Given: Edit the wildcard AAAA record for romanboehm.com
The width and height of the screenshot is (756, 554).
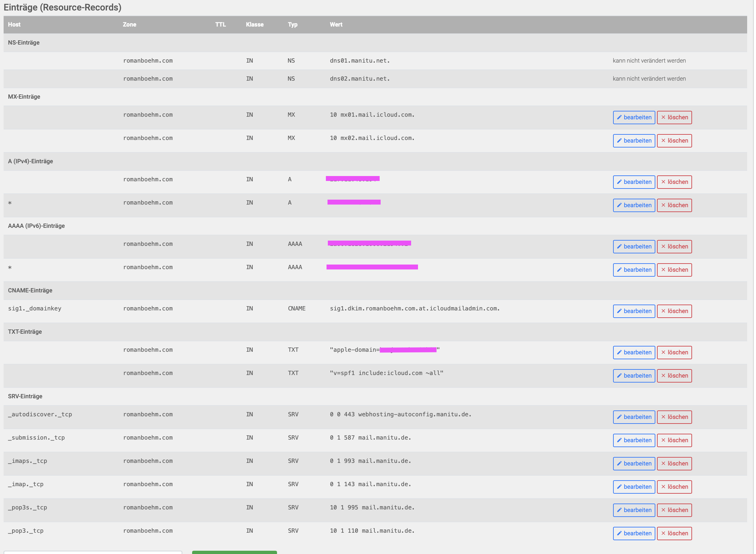Looking at the screenshot, I should pyautogui.click(x=634, y=269).
